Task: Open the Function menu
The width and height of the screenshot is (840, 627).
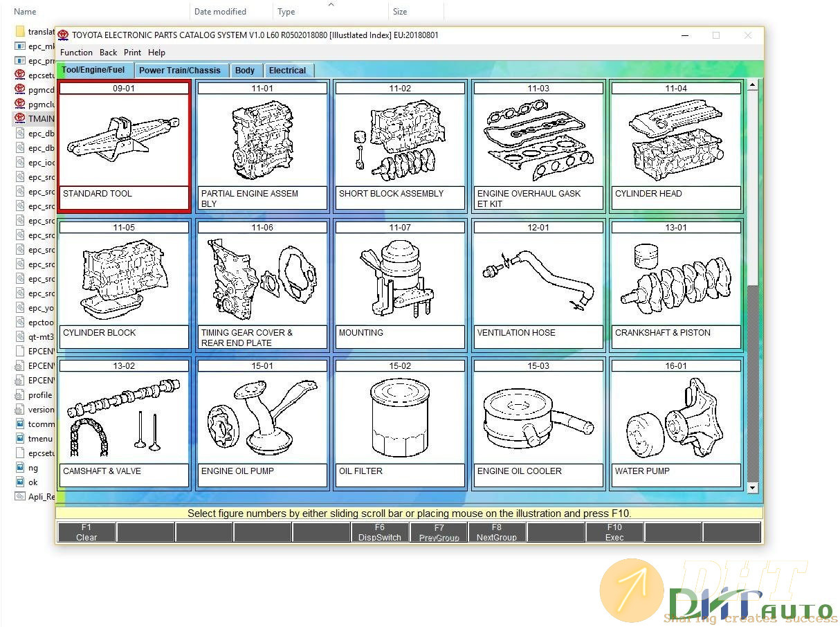Action: tap(76, 53)
